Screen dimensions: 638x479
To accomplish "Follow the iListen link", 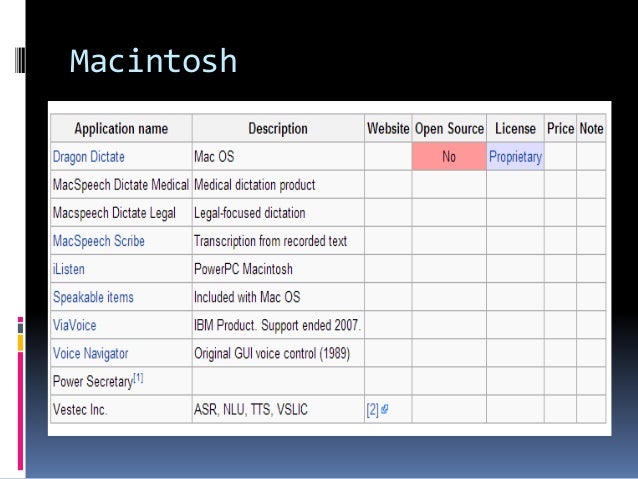I will click(x=69, y=269).
